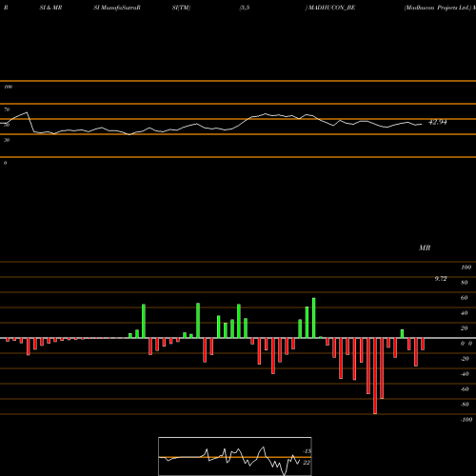The height and width of the screenshot is (476, 476).
Task: Click the tallest red bar reaching -100
Action: tap(375, 376)
